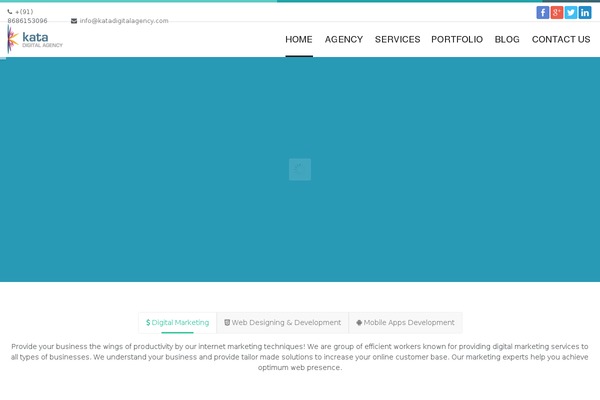The image size is (600, 400).
Task: Open the SERVICES menu item
Action: coord(398,39)
